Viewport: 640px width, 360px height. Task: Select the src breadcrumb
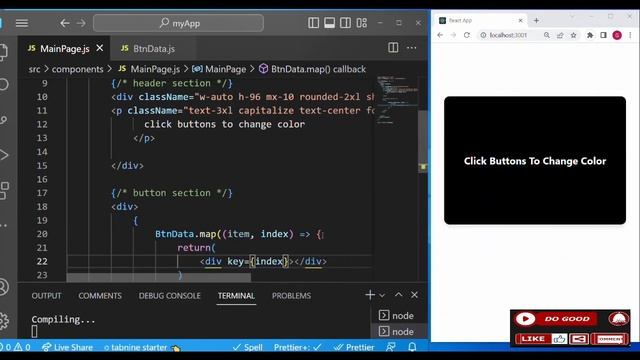click(34, 69)
